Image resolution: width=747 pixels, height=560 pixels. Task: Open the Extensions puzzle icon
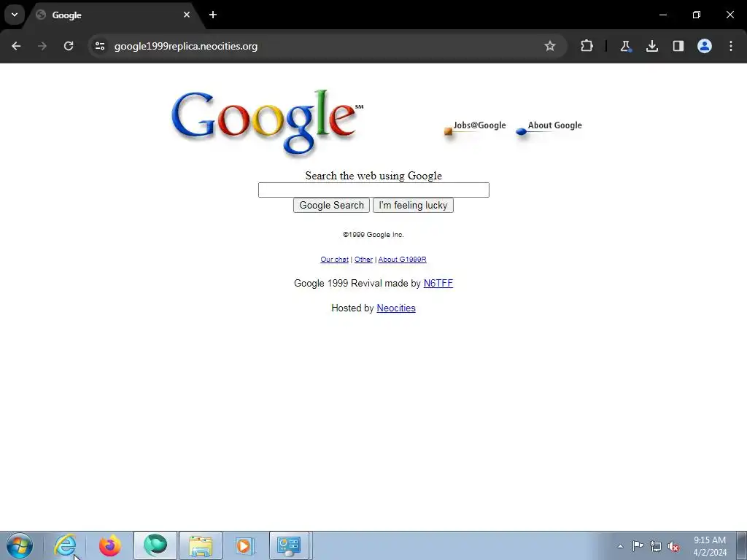587,46
